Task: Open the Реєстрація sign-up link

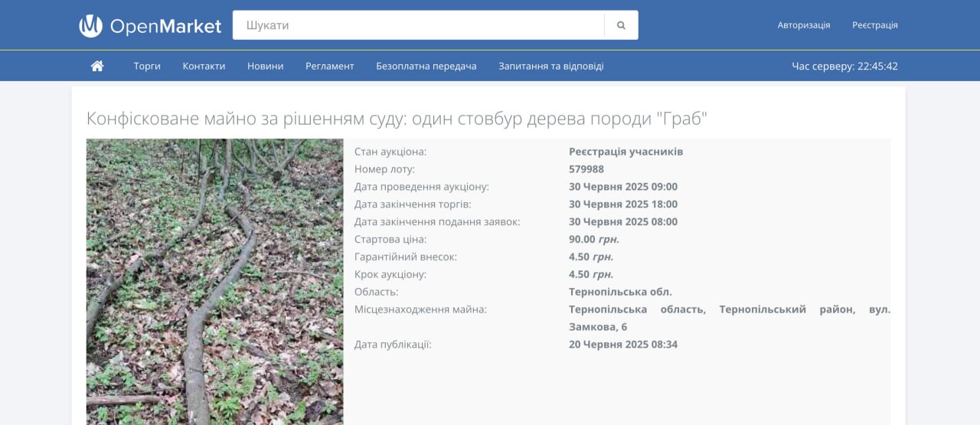Action: [874, 25]
